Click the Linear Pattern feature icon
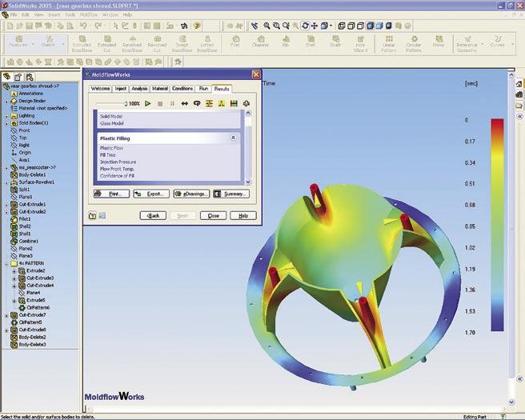This screenshot has height=420, width=525. pos(389,44)
